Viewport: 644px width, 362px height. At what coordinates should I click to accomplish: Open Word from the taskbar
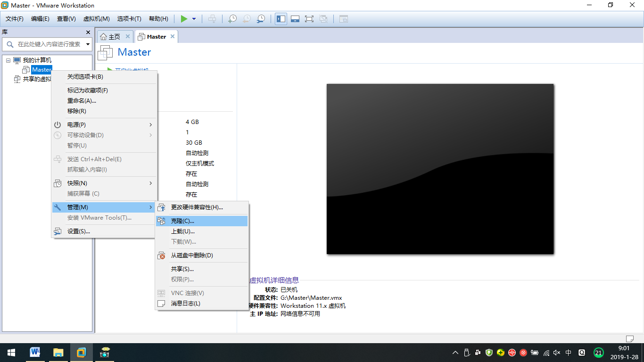[35, 353]
